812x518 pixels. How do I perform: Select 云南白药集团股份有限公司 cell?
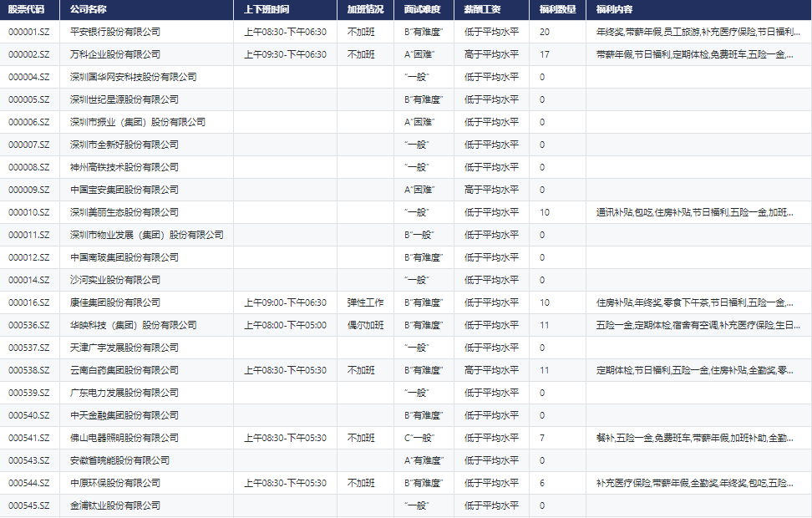point(124,370)
